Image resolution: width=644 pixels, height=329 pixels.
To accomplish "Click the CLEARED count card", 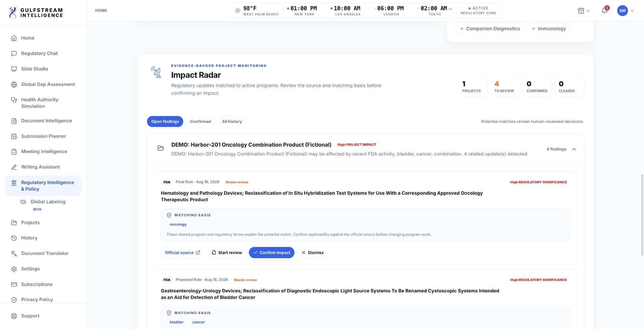I will [569, 87].
